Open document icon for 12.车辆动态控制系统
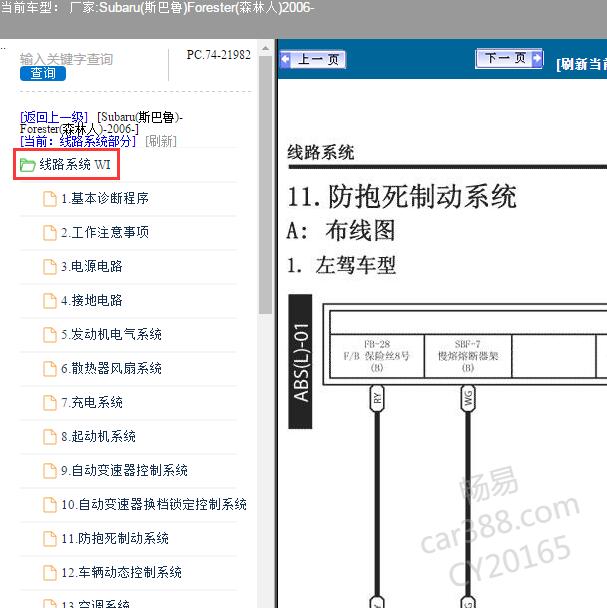This screenshot has height=608, width=607. click(50, 573)
